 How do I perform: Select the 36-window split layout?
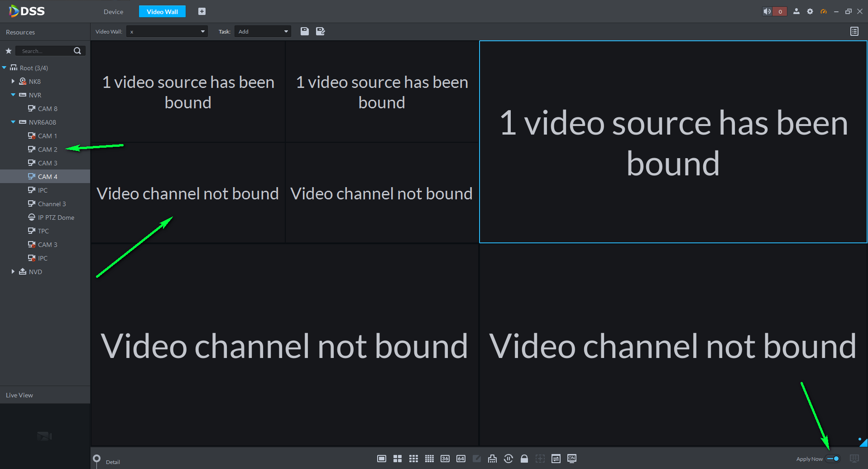coord(445,459)
